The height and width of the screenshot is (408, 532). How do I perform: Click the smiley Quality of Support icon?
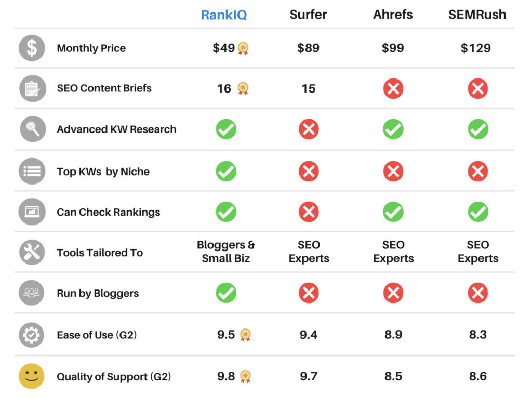point(32,376)
